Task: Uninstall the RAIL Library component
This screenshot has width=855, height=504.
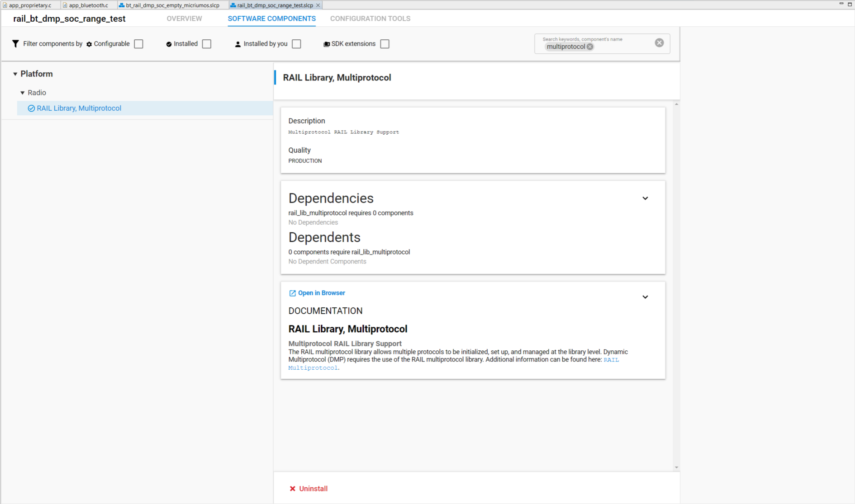Action: click(x=309, y=489)
